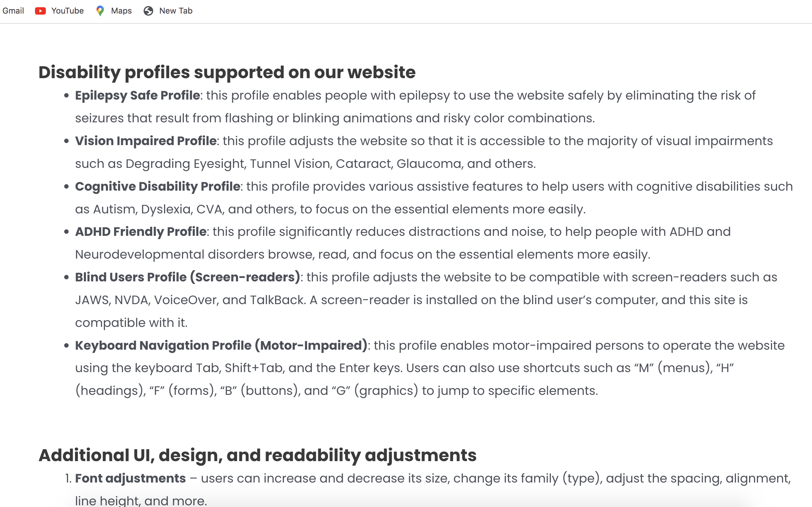
Task: Click the bullet before ADHD Friendly Profile
Action: coord(67,232)
